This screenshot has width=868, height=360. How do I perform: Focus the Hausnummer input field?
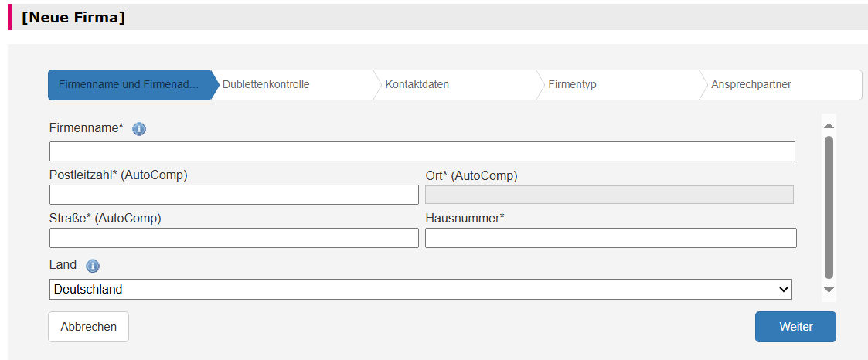611,238
